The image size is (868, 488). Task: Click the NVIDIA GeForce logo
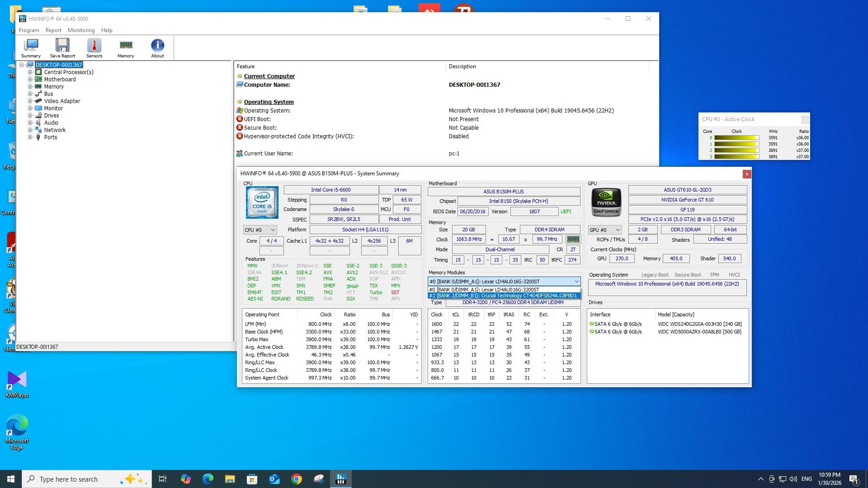click(606, 202)
